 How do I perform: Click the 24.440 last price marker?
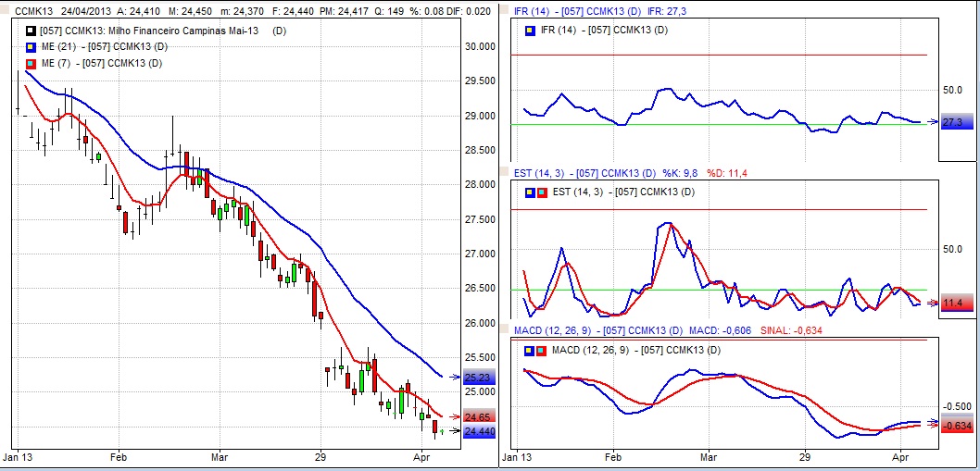click(x=480, y=431)
